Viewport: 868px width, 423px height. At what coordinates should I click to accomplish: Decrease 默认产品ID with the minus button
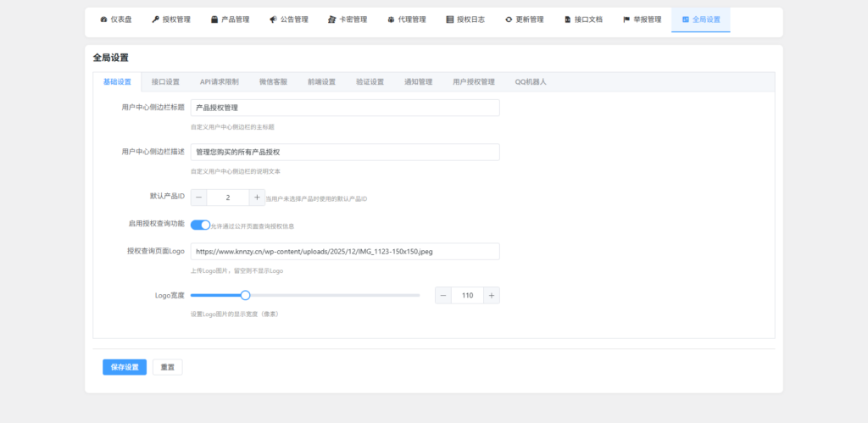[x=198, y=198]
